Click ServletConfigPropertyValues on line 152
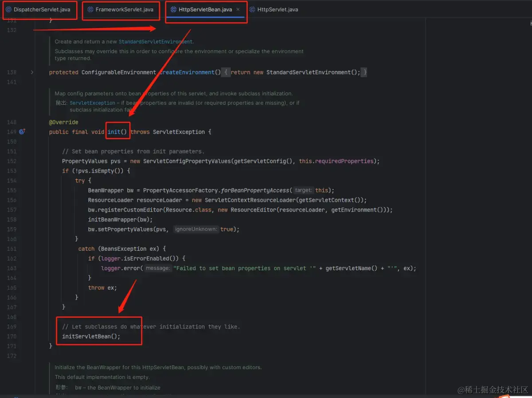 click(x=187, y=161)
